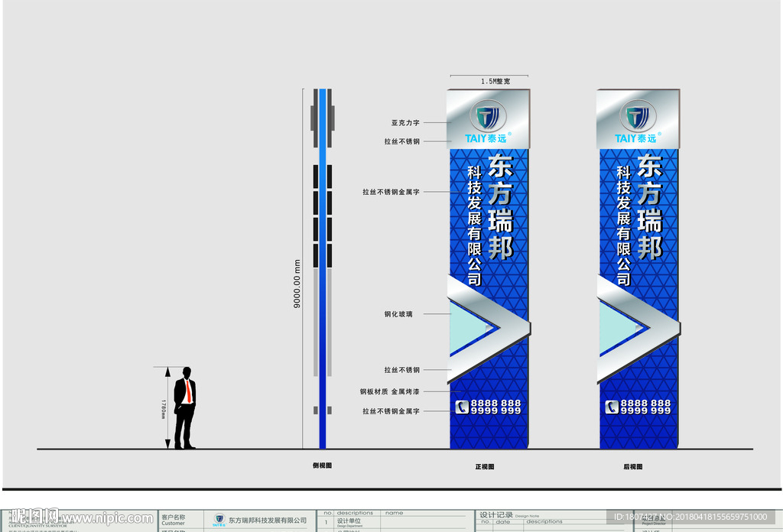Click the '1780mm' person height dimension

(163, 409)
